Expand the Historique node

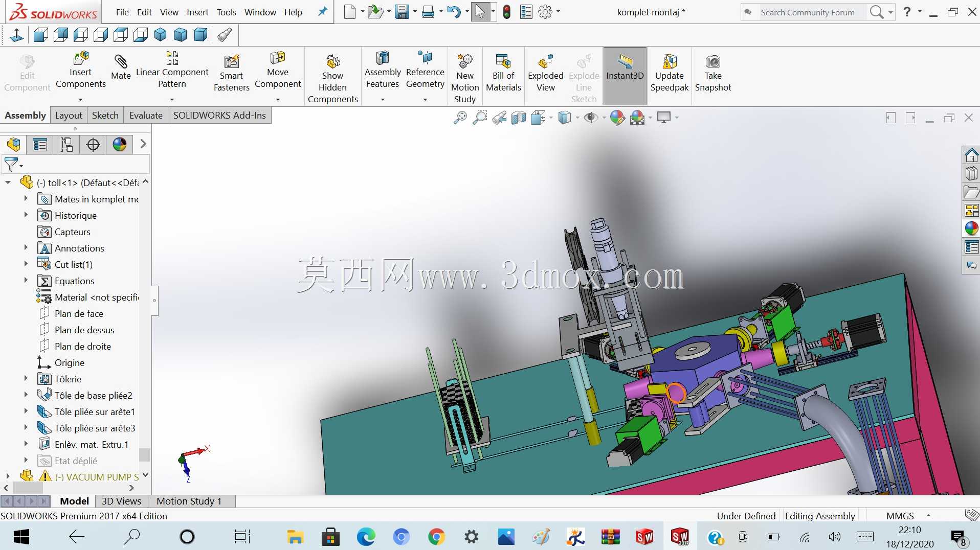pos(26,215)
